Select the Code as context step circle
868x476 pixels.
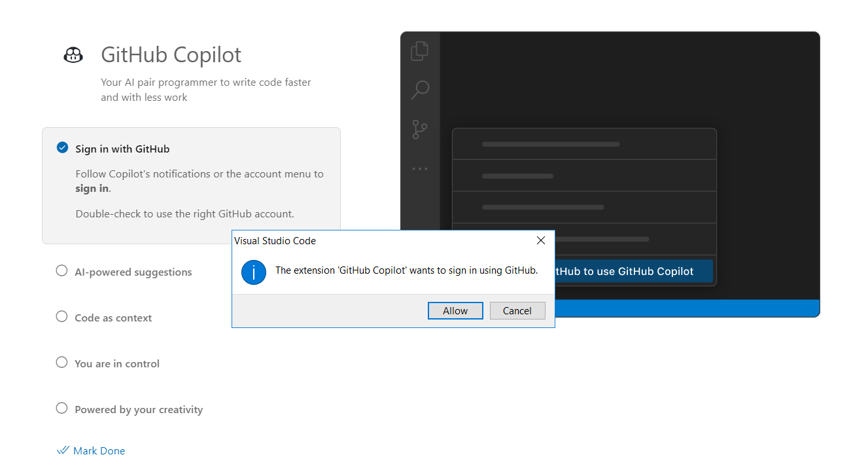[x=61, y=317]
